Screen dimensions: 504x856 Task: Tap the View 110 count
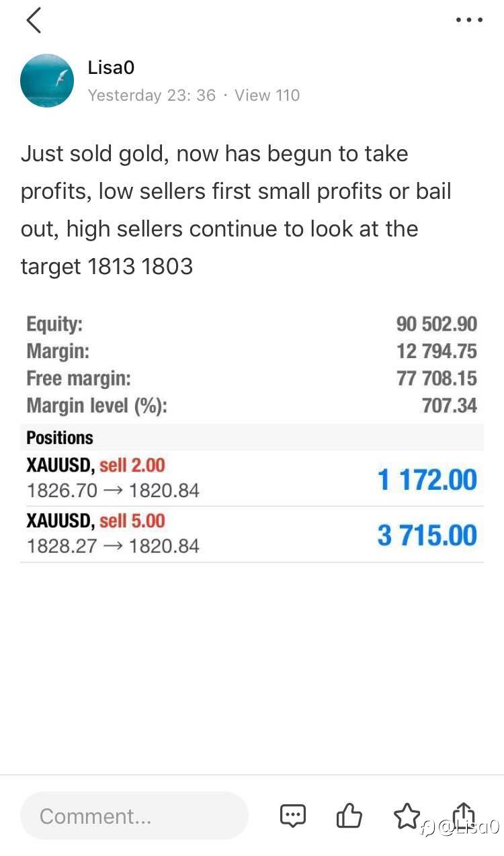(x=267, y=95)
